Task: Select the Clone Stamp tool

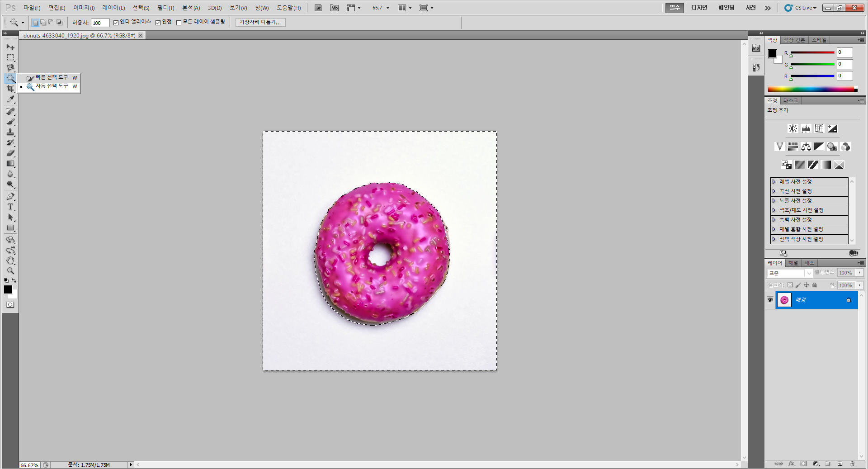Action: point(10,132)
